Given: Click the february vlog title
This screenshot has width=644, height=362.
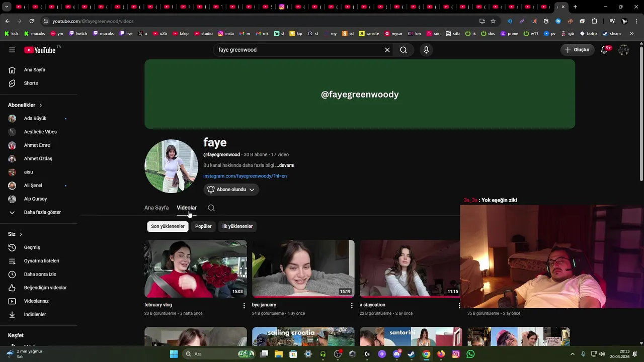Looking at the screenshot, I should click(158, 305).
